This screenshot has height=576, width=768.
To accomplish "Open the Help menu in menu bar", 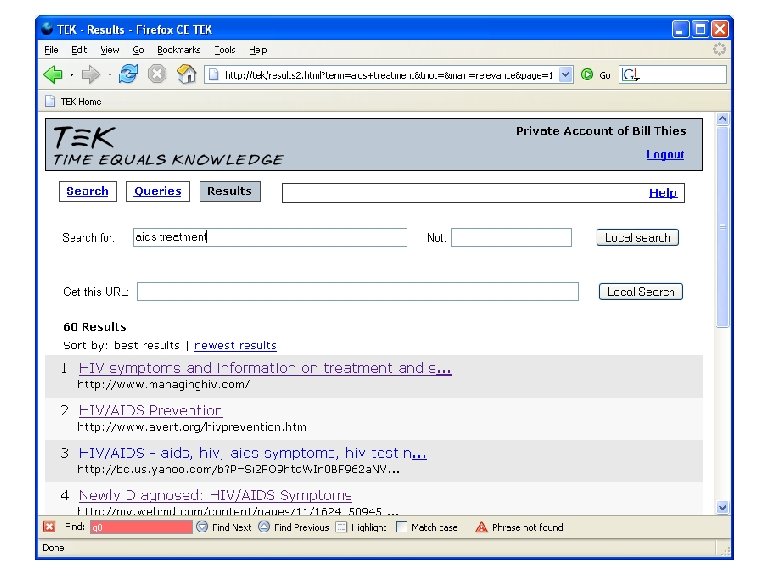I will click(258, 49).
